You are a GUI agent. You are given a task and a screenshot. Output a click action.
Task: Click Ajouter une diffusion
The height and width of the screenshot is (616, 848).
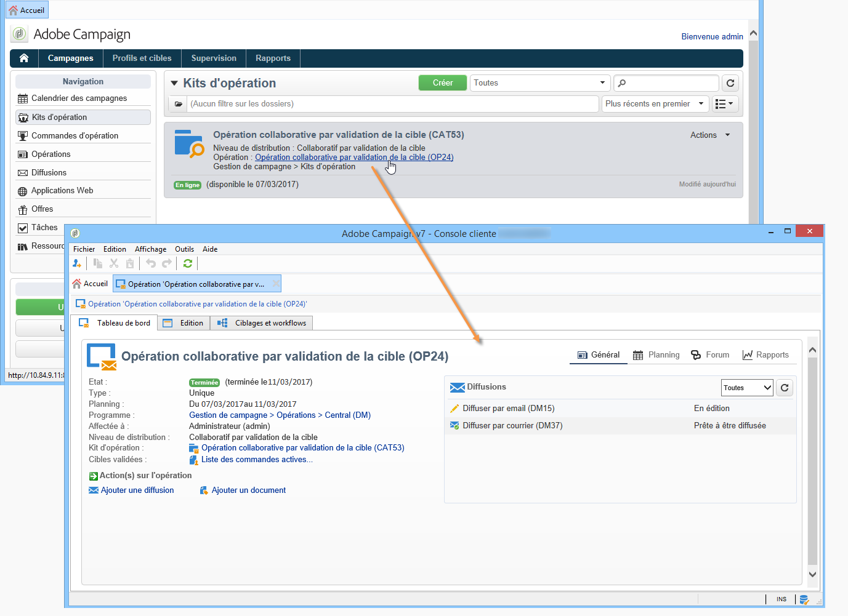(137, 490)
